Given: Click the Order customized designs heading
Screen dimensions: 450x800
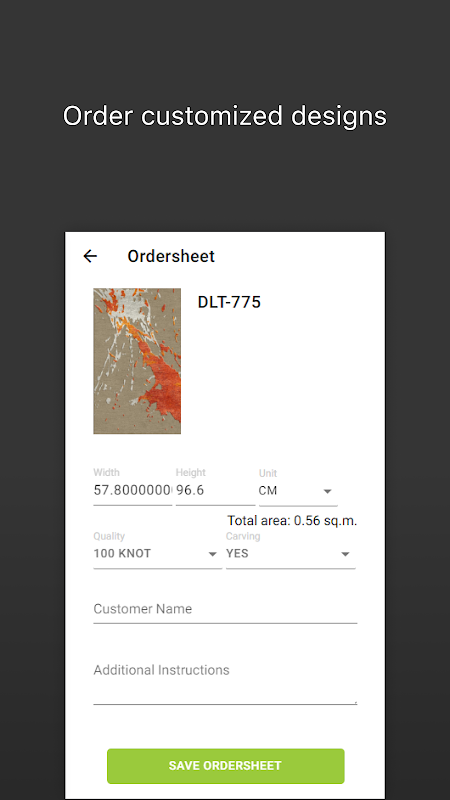Looking at the screenshot, I should (225, 116).
